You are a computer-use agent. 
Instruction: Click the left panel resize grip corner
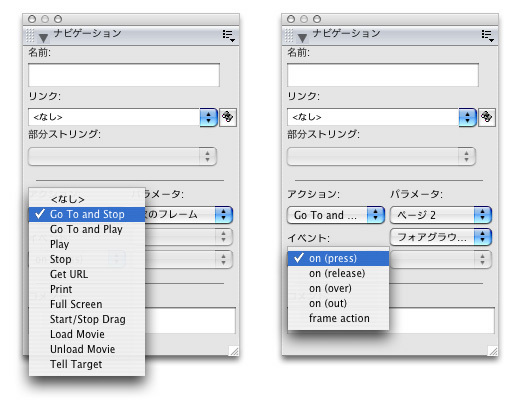234,351
